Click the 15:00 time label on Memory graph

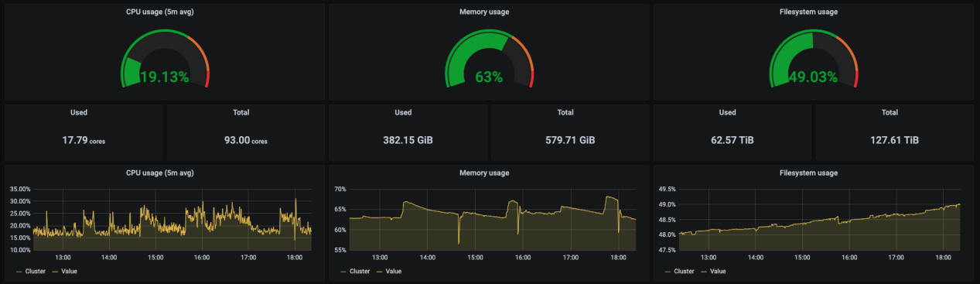(476, 258)
